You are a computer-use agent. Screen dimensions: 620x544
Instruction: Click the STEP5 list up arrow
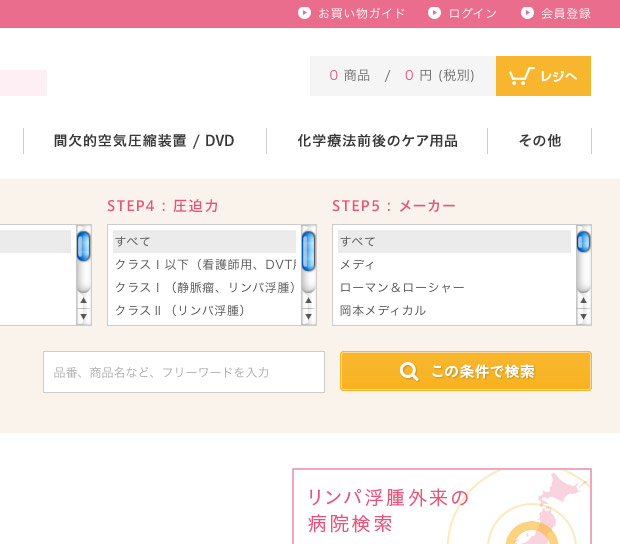584,301
